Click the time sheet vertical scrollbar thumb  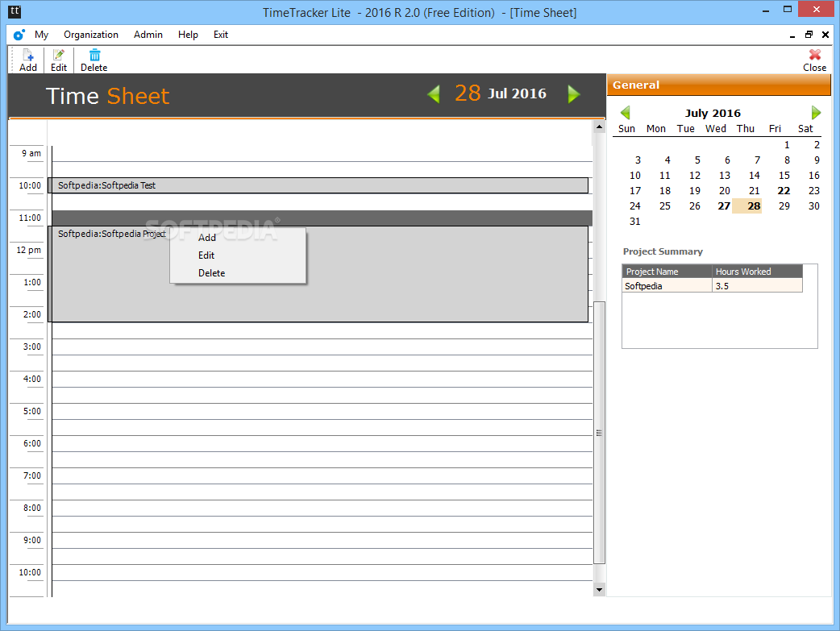point(599,433)
